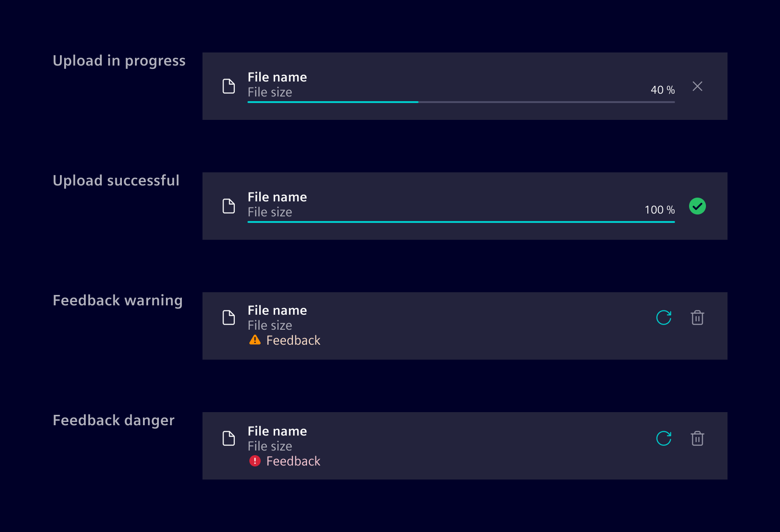Click the 40 % progress bar

pos(461,102)
